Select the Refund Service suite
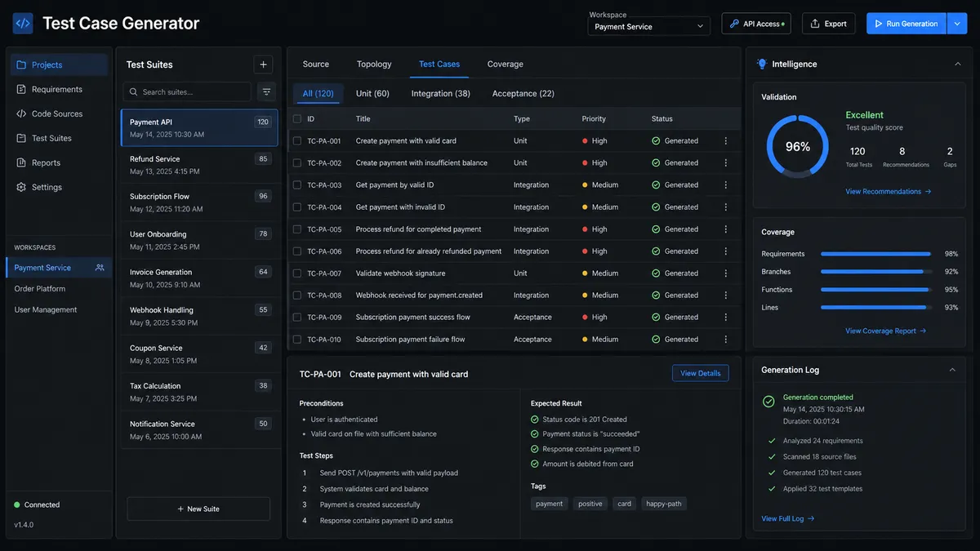 tap(200, 165)
